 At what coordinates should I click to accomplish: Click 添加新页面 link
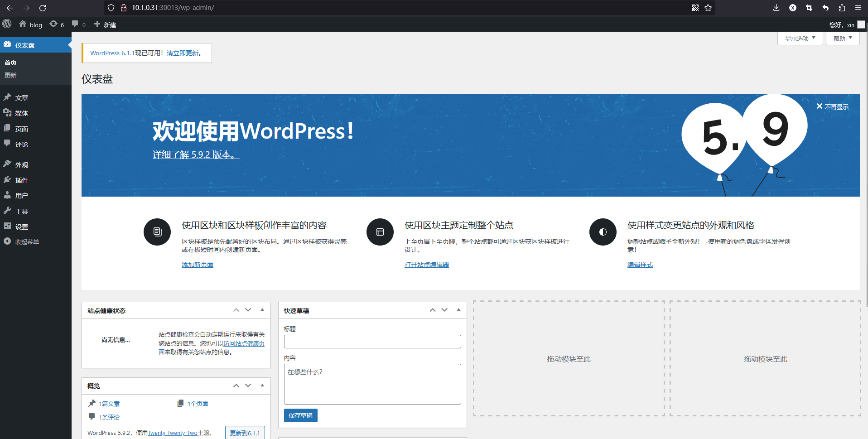[x=198, y=265]
